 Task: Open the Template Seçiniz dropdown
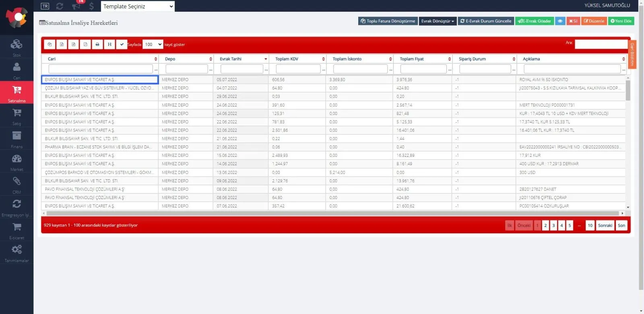tap(138, 6)
